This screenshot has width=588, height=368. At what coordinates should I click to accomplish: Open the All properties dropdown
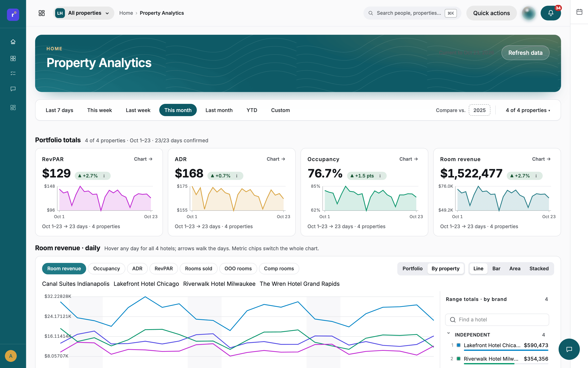84,13
